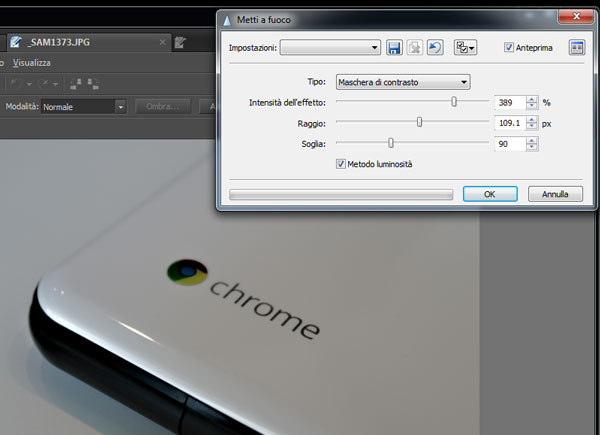The image size is (600, 435).
Task: Click the second layer arrangement toolbar icon
Action: tap(93, 84)
